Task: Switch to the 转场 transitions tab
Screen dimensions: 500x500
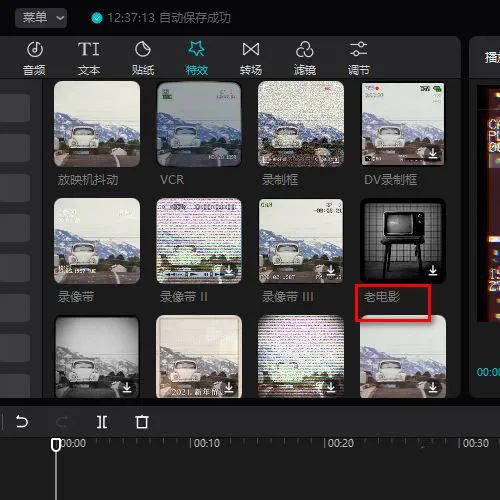Action: [x=251, y=58]
